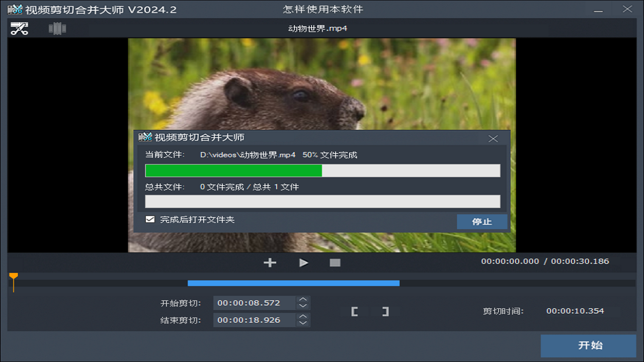Click the green current file progress bar
Screen dimensions: 644x362
pyautogui.click(x=233, y=170)
